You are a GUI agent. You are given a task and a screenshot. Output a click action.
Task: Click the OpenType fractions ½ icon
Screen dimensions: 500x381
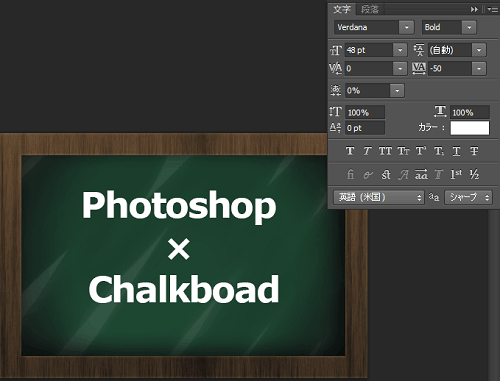474,174
